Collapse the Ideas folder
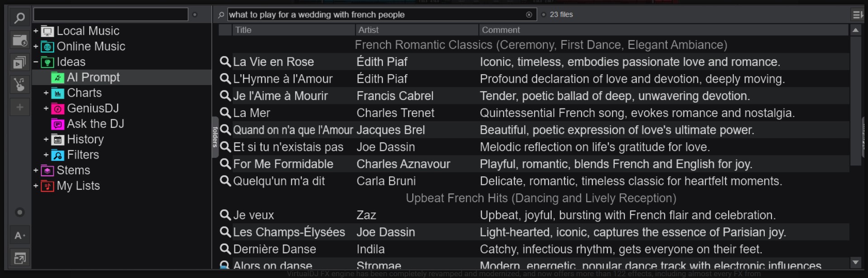The height and width of the screenshot is (278, 868). (x=36, y=62)
